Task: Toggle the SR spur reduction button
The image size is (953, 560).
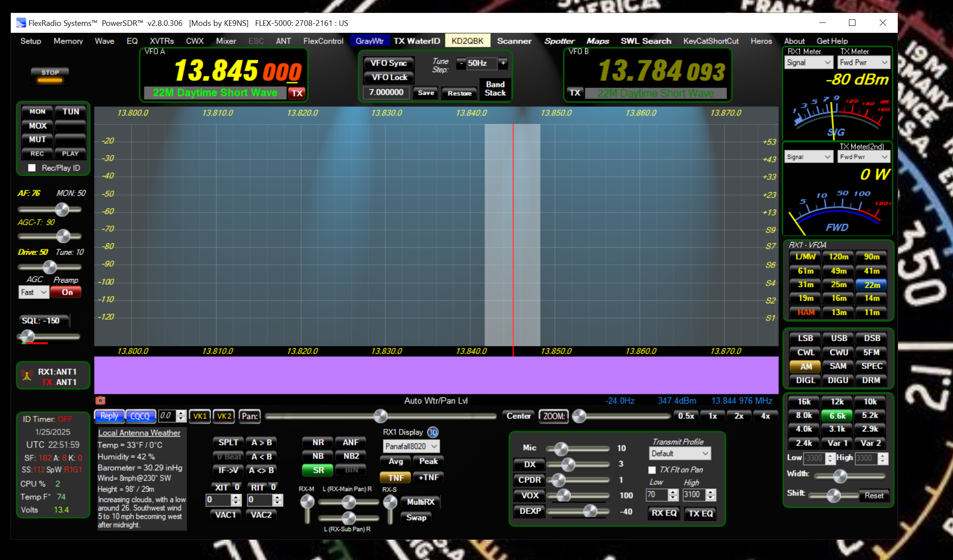Action: click(x=318, y=470)
